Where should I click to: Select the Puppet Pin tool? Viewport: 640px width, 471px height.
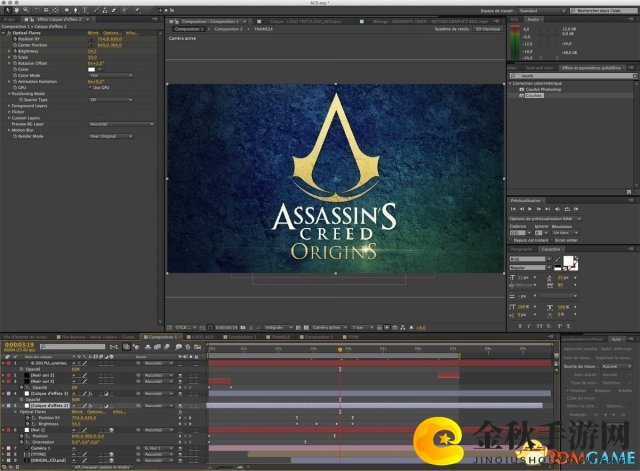point(138,10)
